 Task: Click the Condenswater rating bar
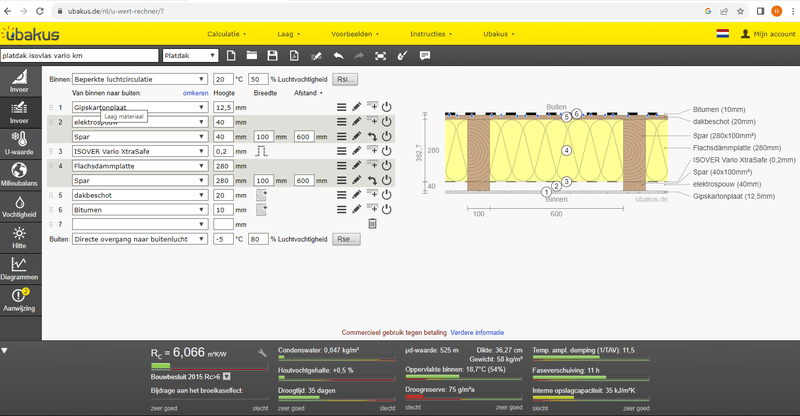coord(336,358)
